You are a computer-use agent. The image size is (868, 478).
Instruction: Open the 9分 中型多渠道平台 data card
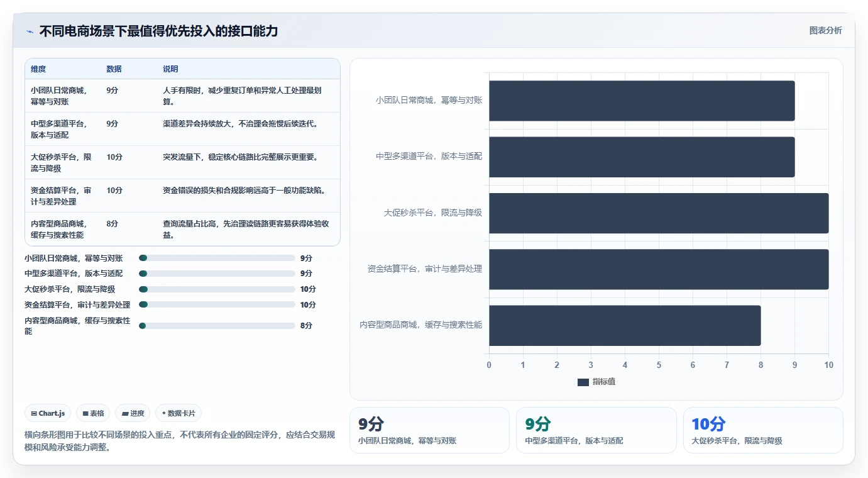pos(596,430)
